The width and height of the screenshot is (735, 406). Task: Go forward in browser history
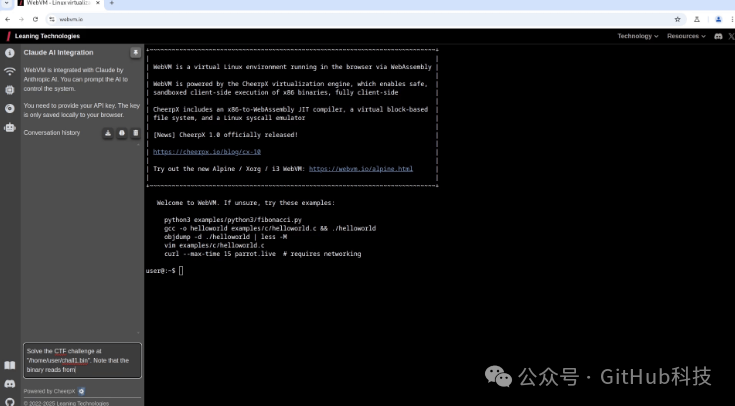[21, 19]
